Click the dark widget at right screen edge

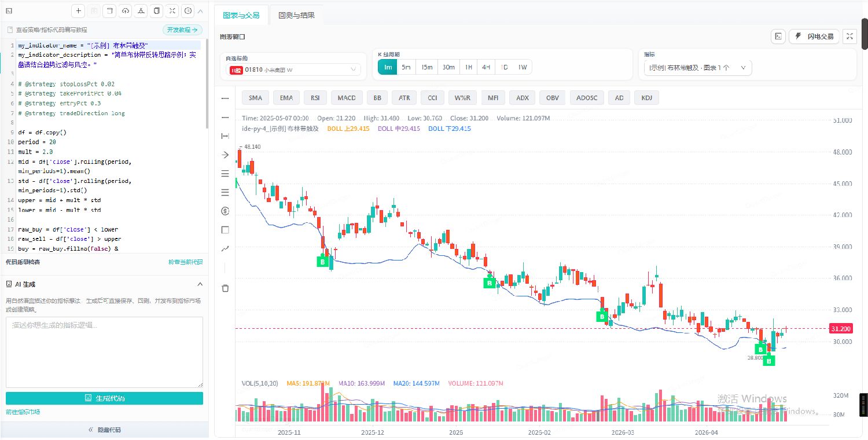[864, 405]
